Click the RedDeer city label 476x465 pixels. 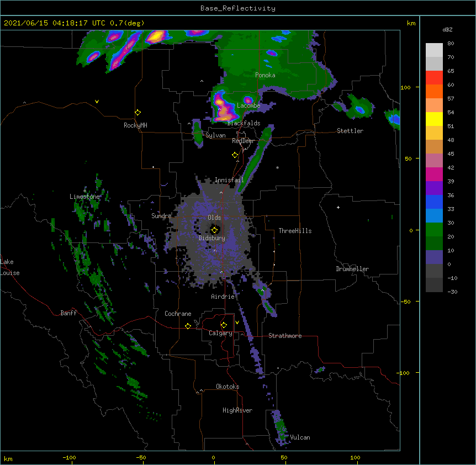click(x=243, y=141)
